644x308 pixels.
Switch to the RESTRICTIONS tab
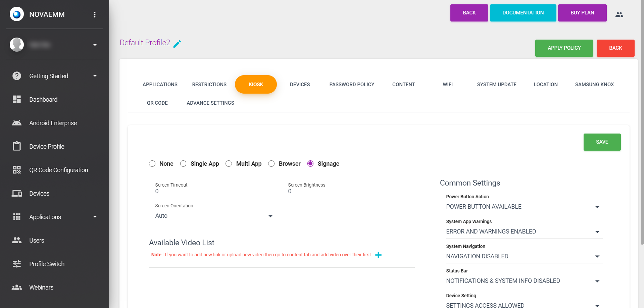(x=209, y=85)
